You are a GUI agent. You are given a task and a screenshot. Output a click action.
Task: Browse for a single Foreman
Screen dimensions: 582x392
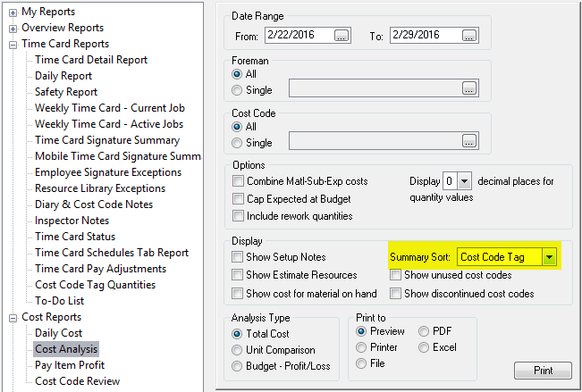pyautogui.click(x=469, y=88)
